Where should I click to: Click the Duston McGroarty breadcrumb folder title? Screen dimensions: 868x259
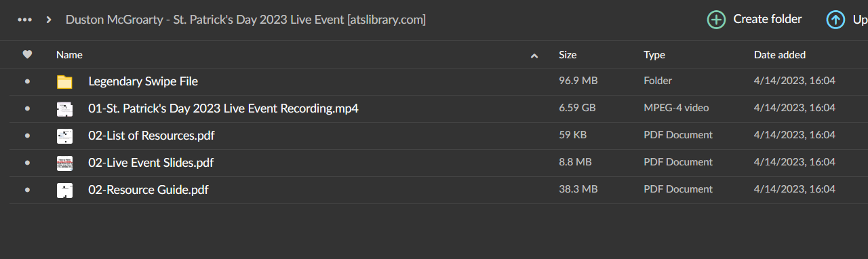click(x=245, y=20)
